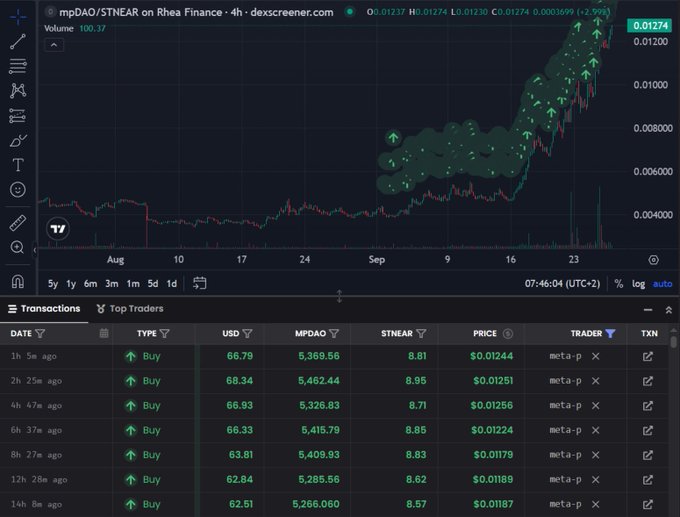Set chart range to 1m
The height and width of the screenshot is (517, 680).
[x=133, y=284]
